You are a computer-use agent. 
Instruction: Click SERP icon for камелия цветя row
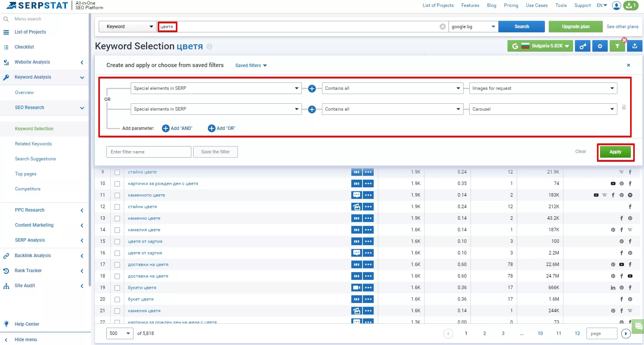(357, 311)
